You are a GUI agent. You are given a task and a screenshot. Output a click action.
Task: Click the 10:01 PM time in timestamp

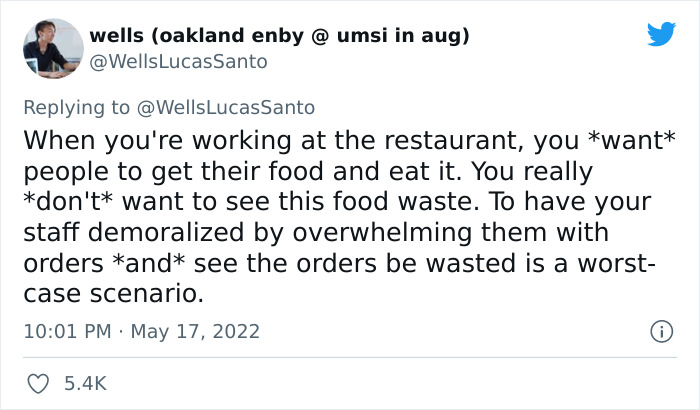(x=67, y=331)
